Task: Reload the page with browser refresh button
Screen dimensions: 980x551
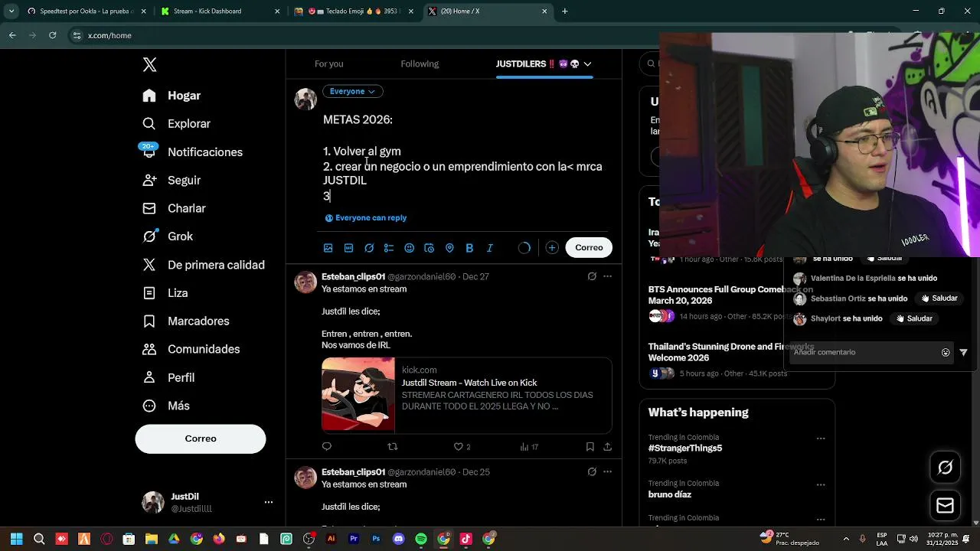Action: 52,35
